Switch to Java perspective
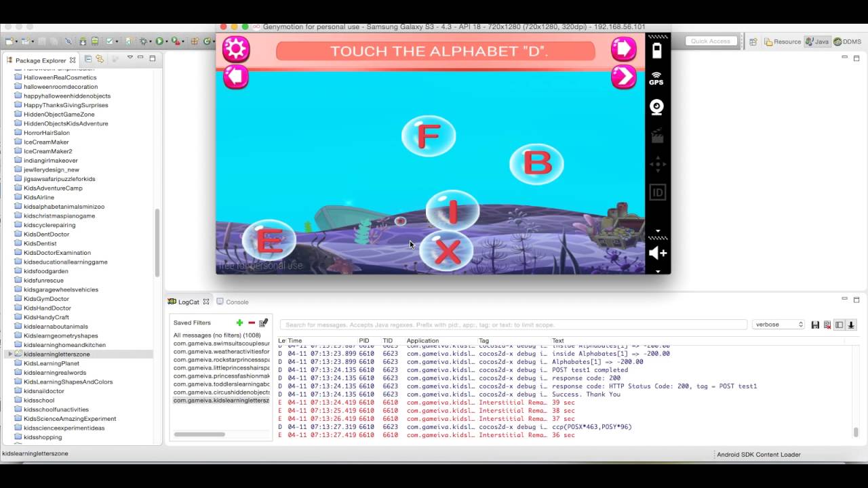The image size is (868, 488). [818, 41]
